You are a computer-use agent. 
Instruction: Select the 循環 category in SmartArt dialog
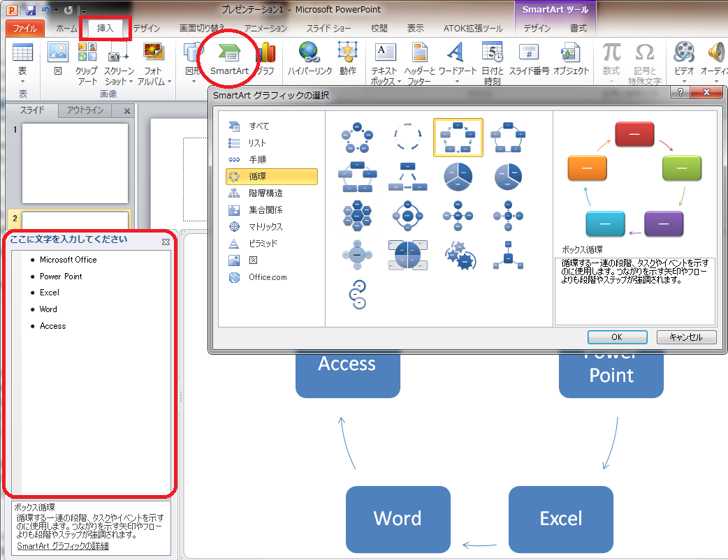[x=272, y=176]
